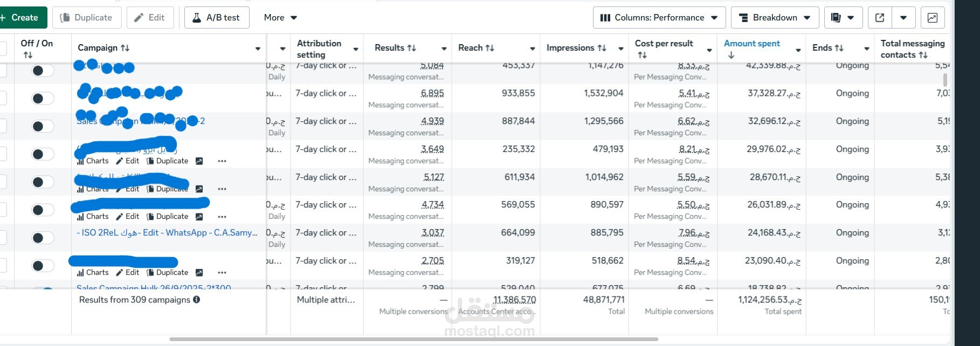Click the A/B test button
980x346 pixels.
pos(217,18)
